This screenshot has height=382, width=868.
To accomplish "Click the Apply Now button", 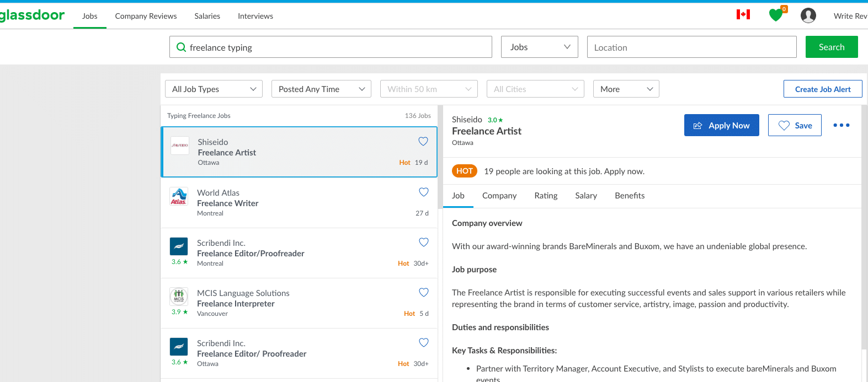I will pyautogui.click(x=722, y=125).
